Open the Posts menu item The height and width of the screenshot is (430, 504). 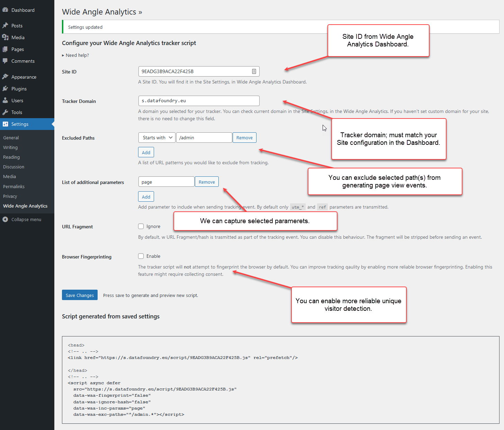tap(27, 26)
